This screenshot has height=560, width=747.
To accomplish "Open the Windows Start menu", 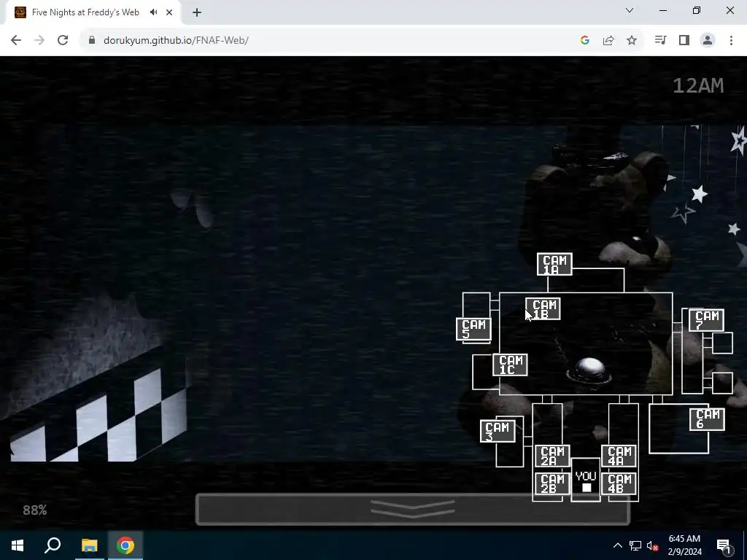I will coord(18,545).
